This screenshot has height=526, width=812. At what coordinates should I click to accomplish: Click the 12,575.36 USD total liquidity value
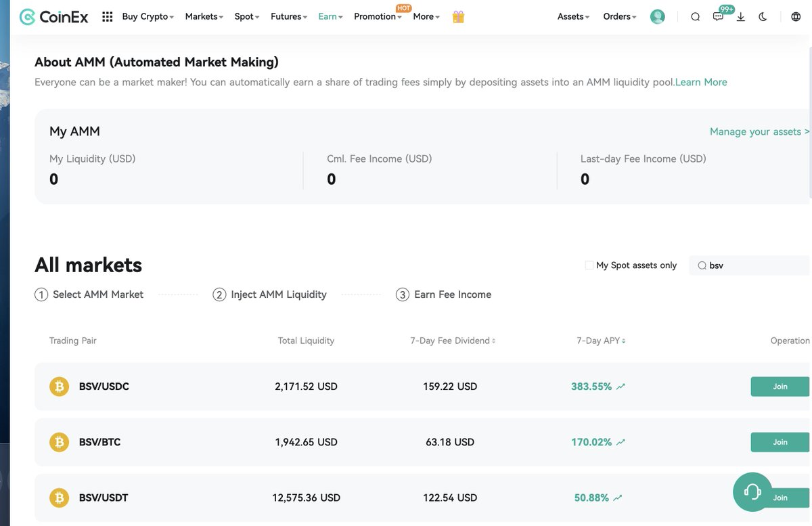[306, 498]
